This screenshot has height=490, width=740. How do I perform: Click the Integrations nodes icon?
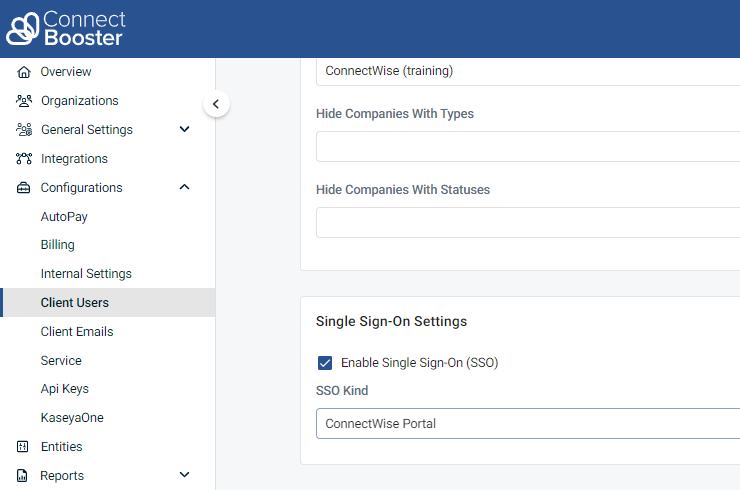pyautogui.click(x=24, y=159)
